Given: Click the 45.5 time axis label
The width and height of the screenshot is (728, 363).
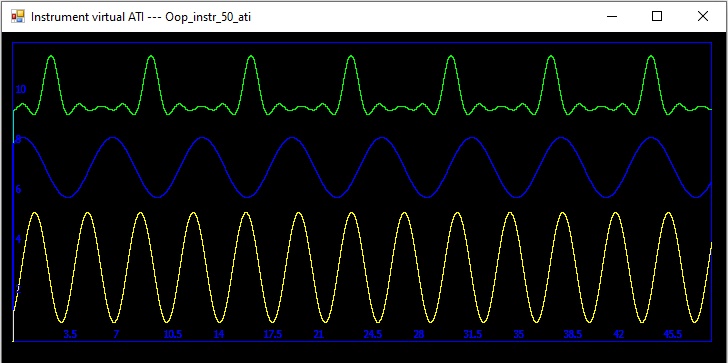Looking at the screenshot, I should tap(673, 334).
